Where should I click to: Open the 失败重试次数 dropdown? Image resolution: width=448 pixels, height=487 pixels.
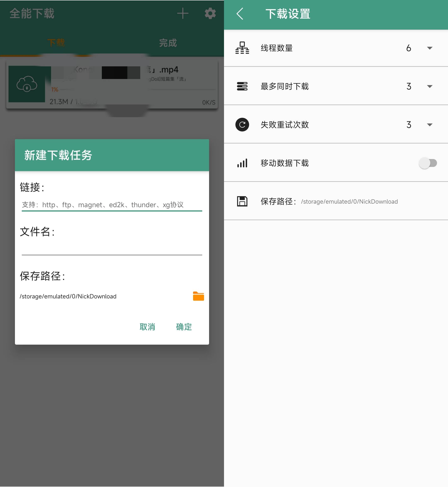pos(429,125)
